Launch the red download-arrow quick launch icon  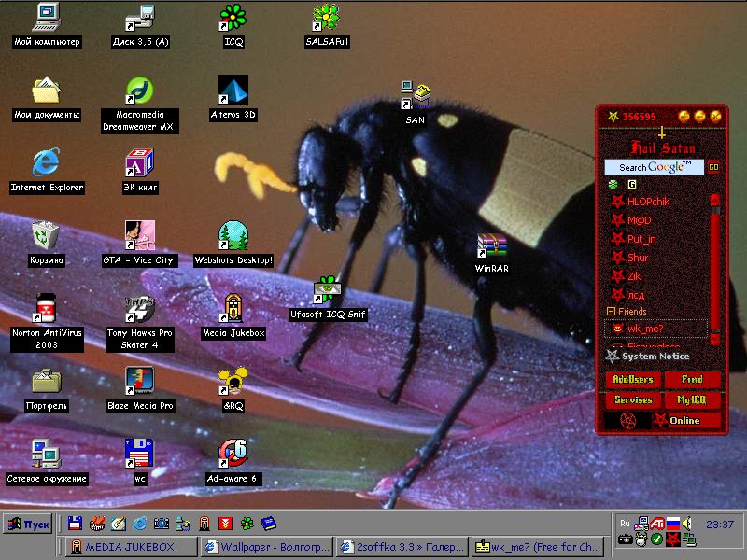click(225, 524)
